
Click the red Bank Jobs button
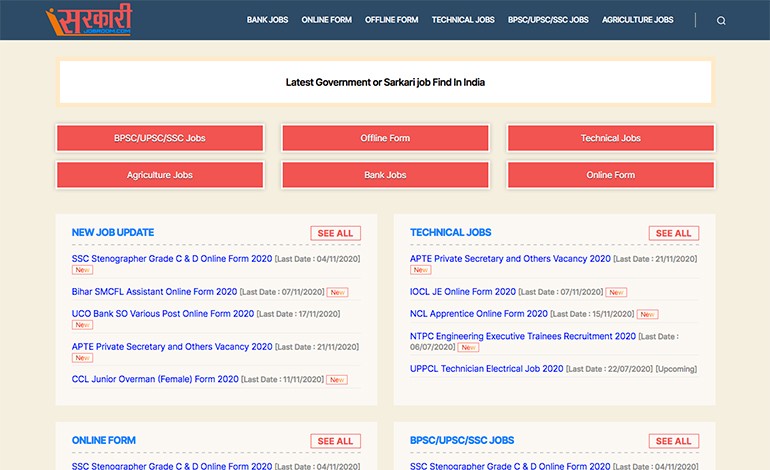[x=385, y=175]
